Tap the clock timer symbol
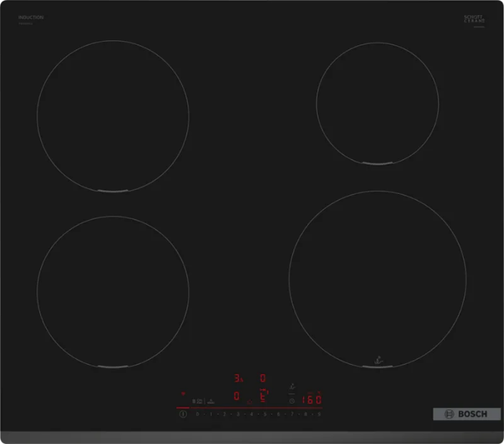The image size is (504, 444). tap(292, 401)
